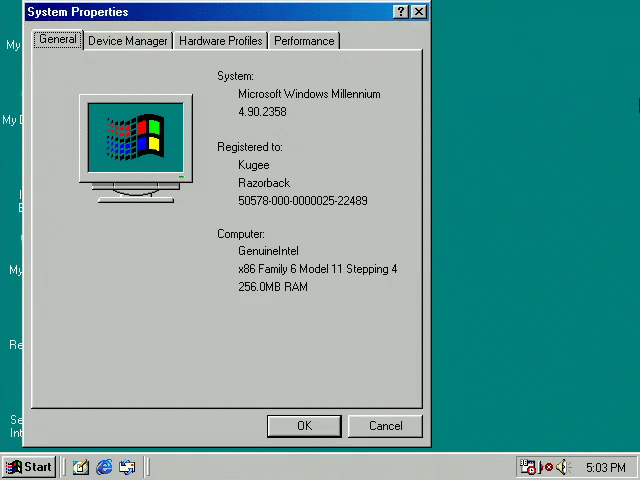640x480 pixels.
Task: Click the tray icon with red X
Action: click(546, 467)
